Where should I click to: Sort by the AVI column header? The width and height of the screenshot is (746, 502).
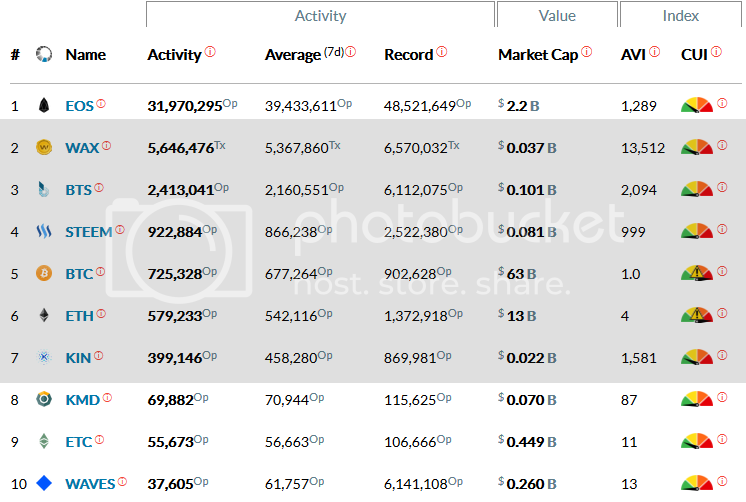[x=633, y=55]
